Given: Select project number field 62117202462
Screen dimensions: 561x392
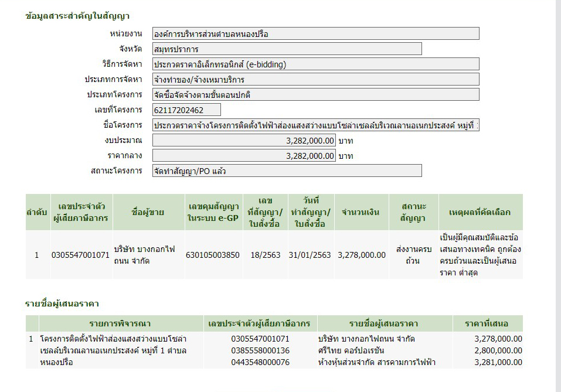Looking at the screenshot, I should [186, 110].
